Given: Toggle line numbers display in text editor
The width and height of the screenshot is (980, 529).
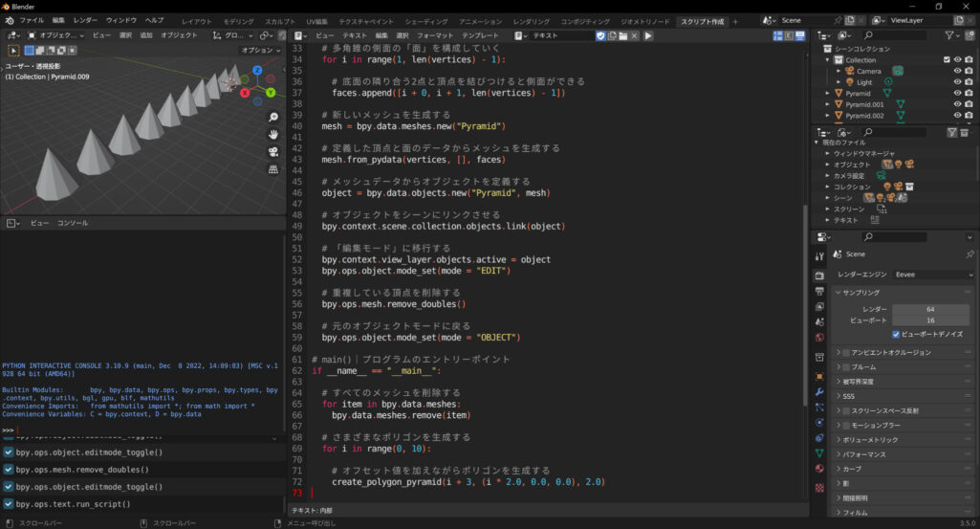Looking at the screenshot, I should coord(778,35).
